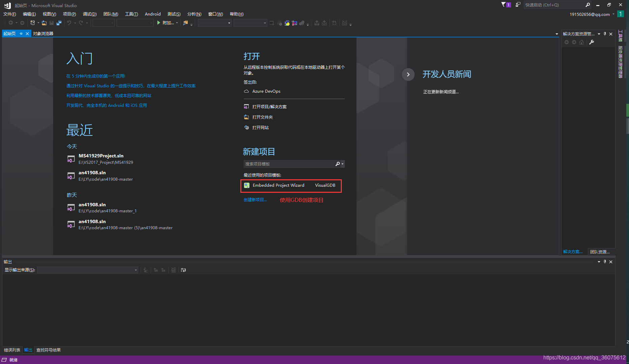Image resolution: width=629 pixels, height=364 pixels.
Task: Click the 打开文件夹 link
Action: (263, 117)
